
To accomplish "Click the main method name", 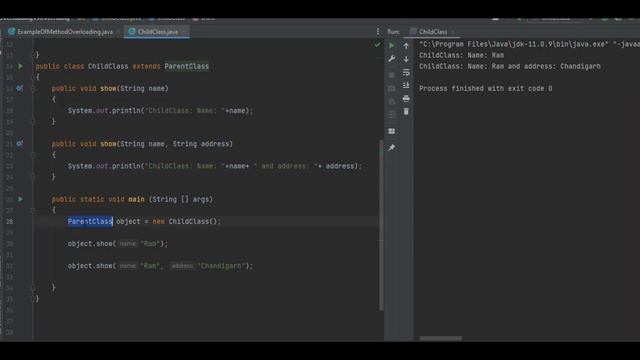I will click(136, 199).
